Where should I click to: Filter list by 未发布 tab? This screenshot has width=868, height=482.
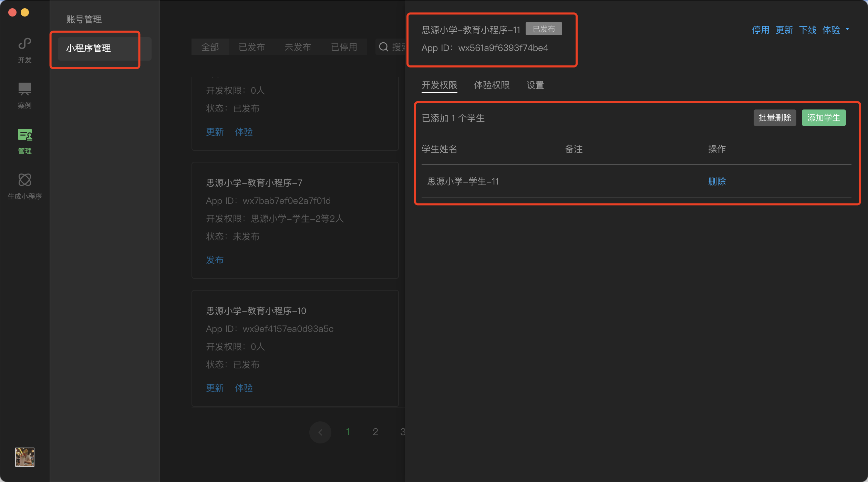click(x=298, y=47)
